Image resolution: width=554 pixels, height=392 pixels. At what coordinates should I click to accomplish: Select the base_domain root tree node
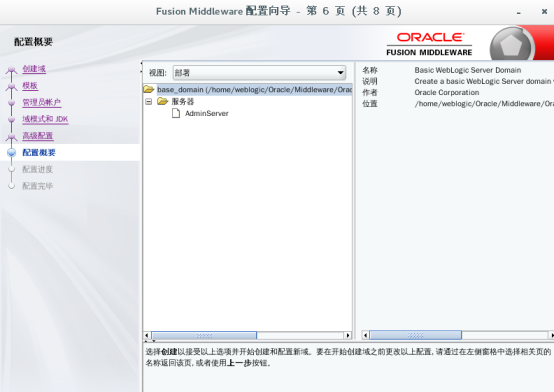(254, 90)
